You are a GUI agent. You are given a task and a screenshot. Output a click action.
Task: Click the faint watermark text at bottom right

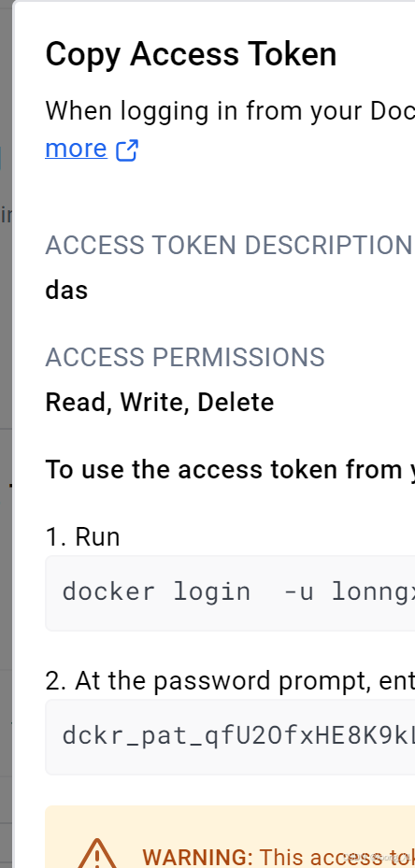tap(379, 856)
